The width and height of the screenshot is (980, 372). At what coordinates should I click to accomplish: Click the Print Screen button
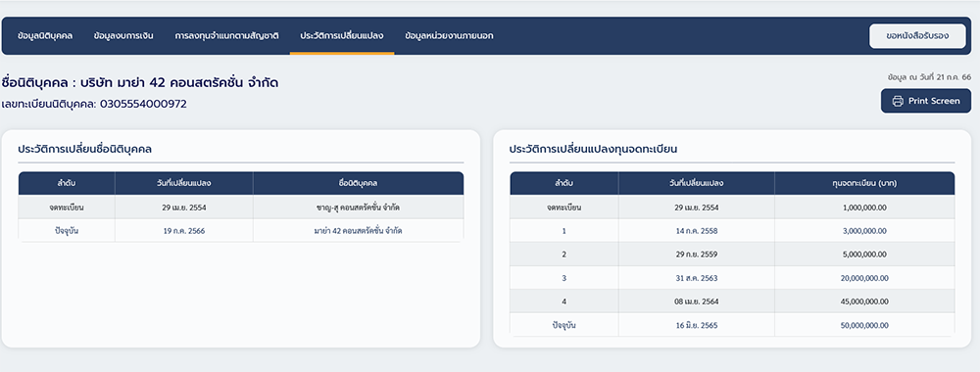coord(926,101)
